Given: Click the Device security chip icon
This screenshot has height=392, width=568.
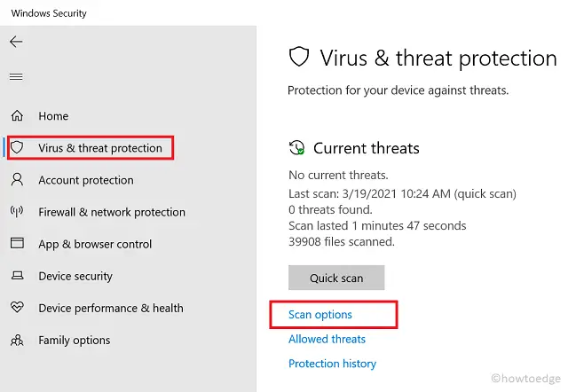Looking at the screenshot, I should pyautogui.click(x=17, y=276).
